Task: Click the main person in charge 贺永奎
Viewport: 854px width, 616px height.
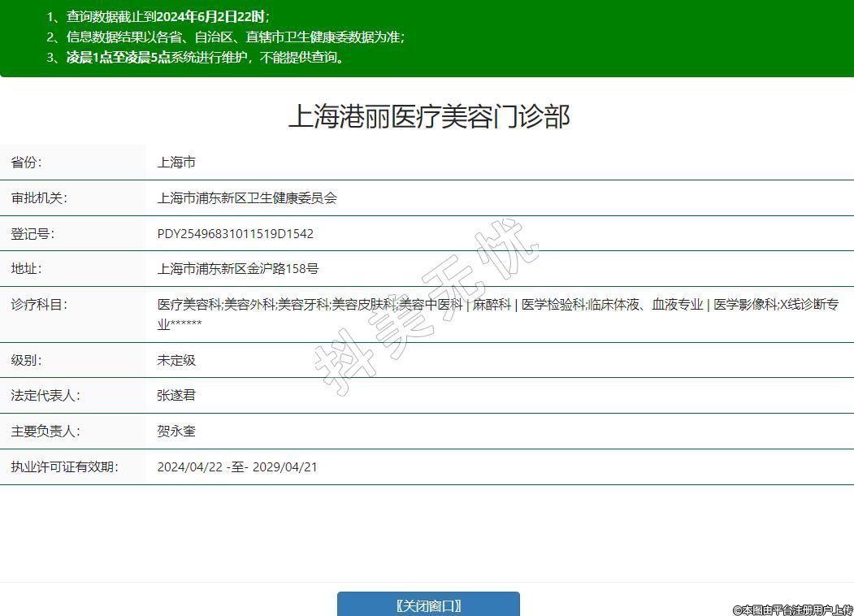Action: (176, 432)
